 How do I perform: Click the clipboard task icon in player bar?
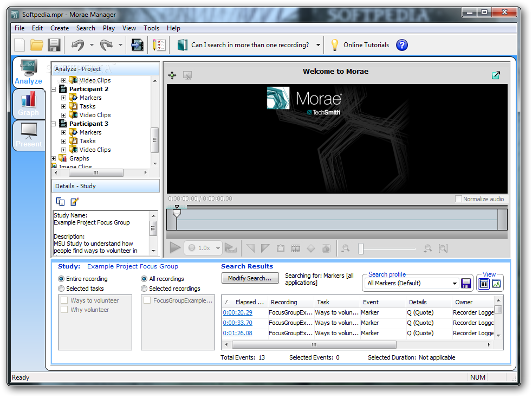281,248
